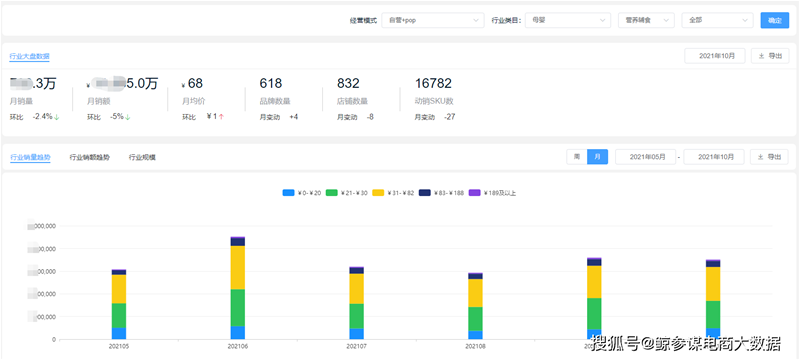
Task: Toggle the ¥0-¥20 blue legend series
Action: tap(302, 193)
